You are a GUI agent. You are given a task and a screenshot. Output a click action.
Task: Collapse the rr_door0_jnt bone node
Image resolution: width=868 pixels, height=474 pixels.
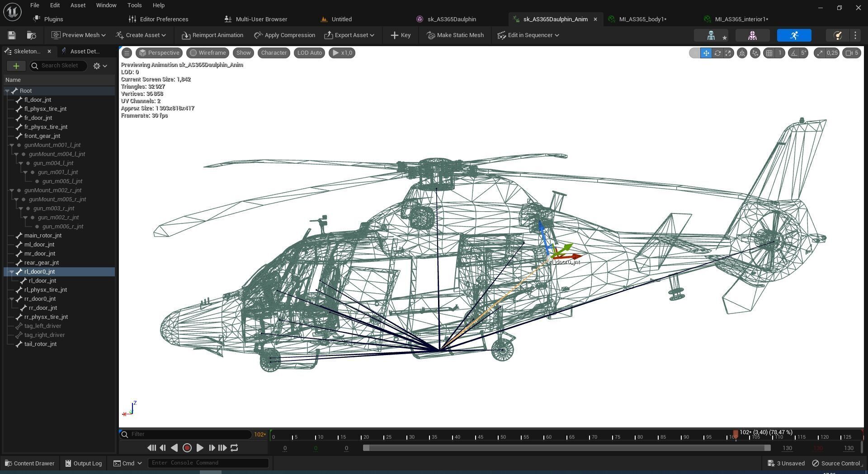point(12,299)
